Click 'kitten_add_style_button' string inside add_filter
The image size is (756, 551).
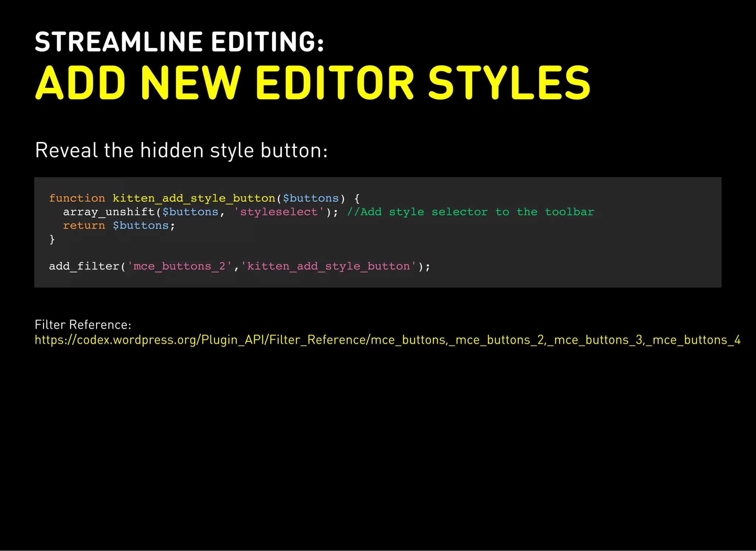[329, 266]
